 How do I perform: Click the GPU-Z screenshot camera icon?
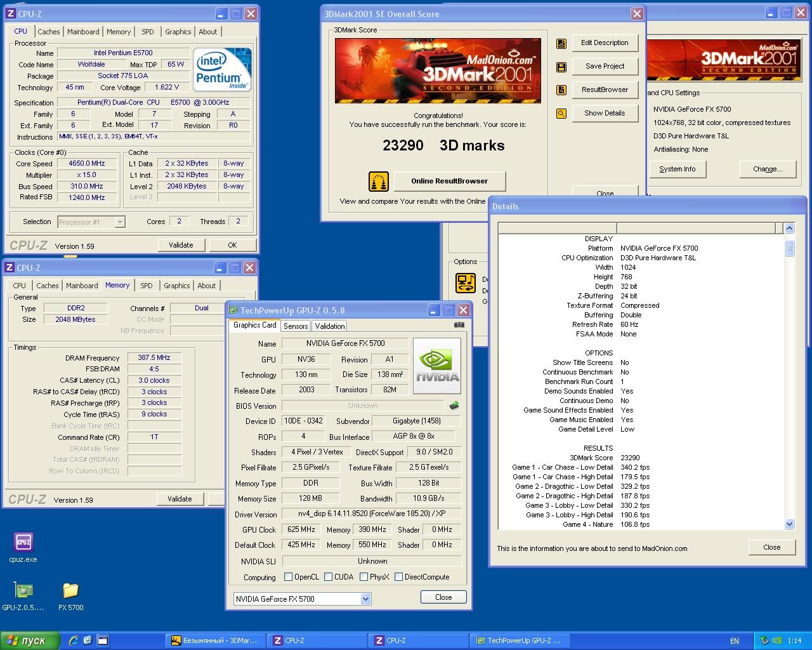click(459, 325)
